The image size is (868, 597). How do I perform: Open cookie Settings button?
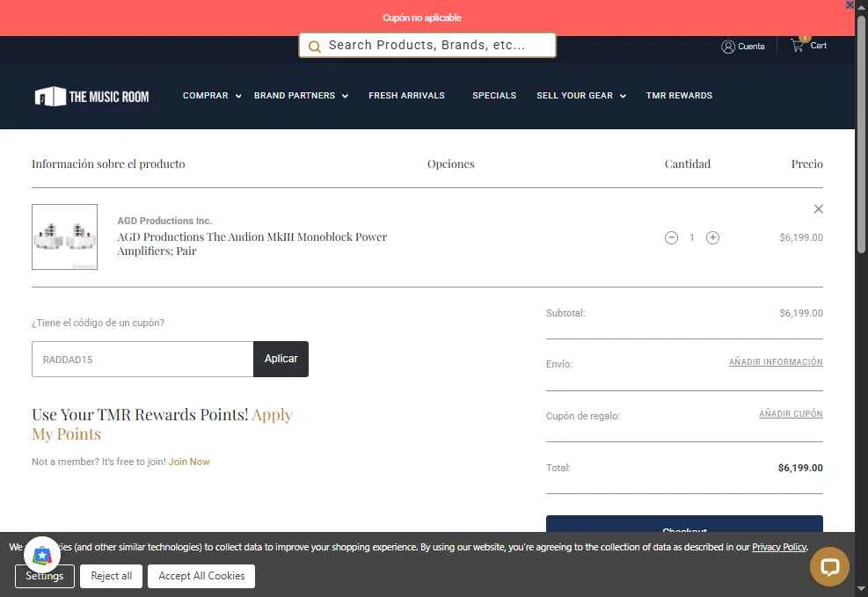45,576
